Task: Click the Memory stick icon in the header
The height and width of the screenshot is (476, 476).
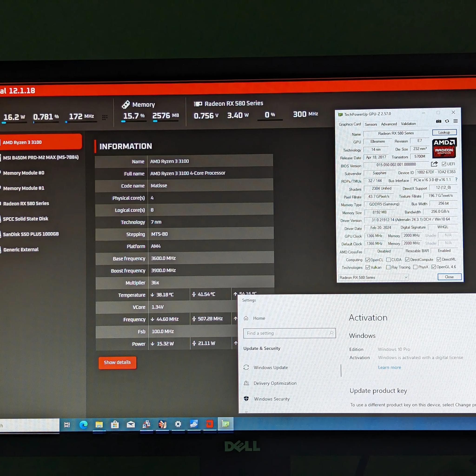Action: [x=126, y=104]
